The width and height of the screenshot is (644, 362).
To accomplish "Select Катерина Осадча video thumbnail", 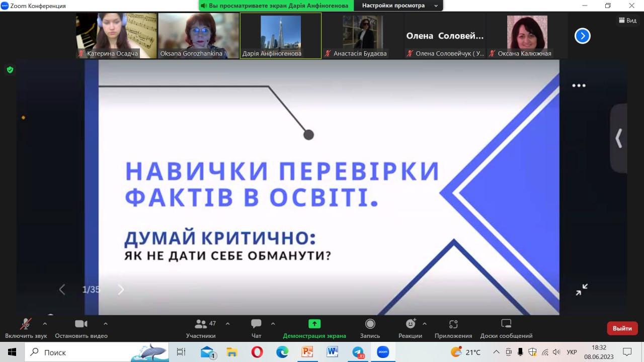I will pyautogui.click(x=116, y=36).
